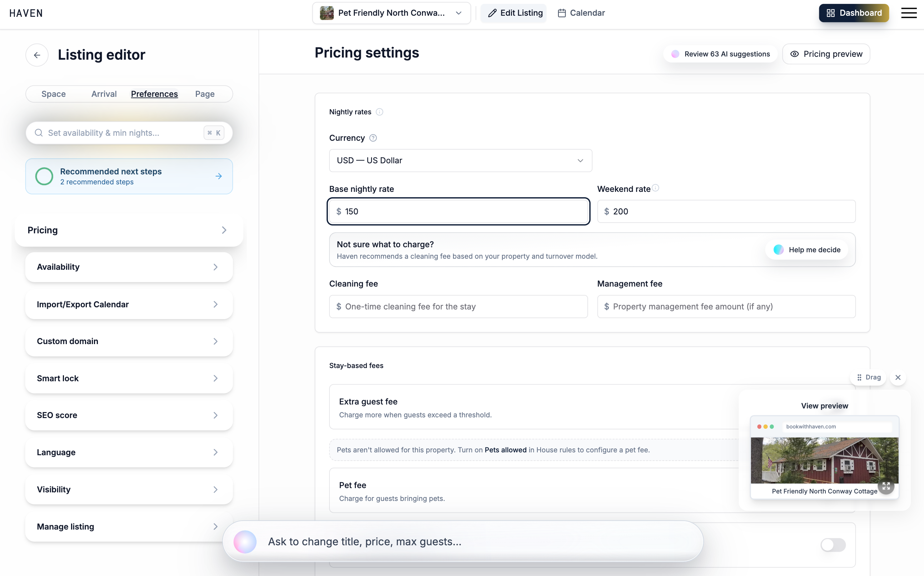Screen dimensions: 924x576
Task: Click the search magnifier icon
Action: click(x=39, y=133)
